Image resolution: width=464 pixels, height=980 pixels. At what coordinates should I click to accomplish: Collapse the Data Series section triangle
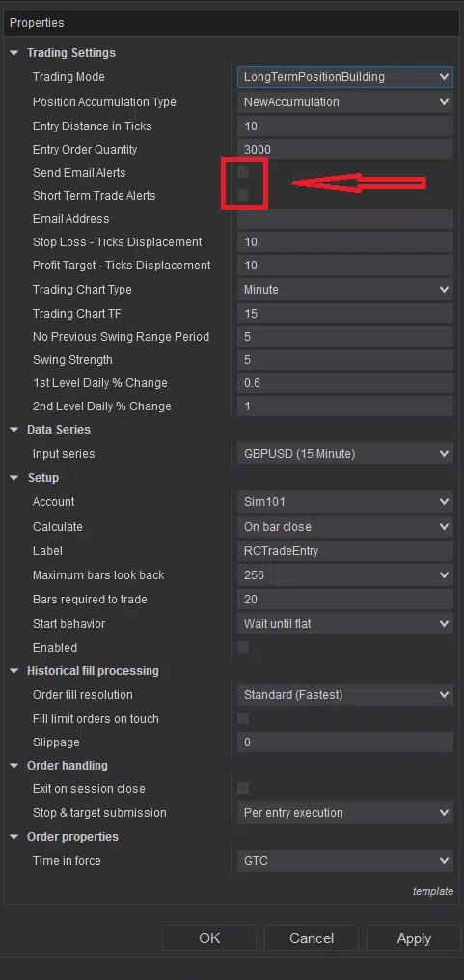[x=14, y=430]
